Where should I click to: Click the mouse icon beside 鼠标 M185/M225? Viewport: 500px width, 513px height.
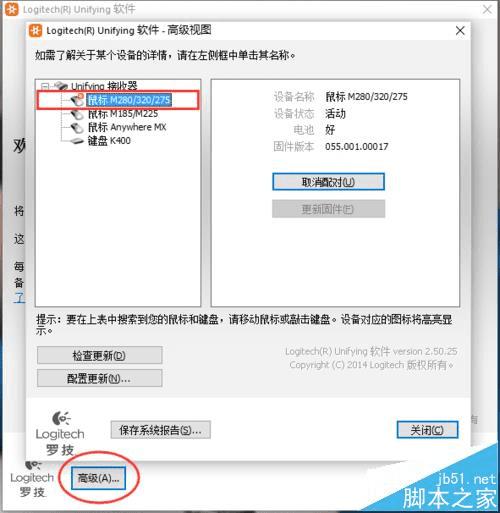(x=77, y=114)
